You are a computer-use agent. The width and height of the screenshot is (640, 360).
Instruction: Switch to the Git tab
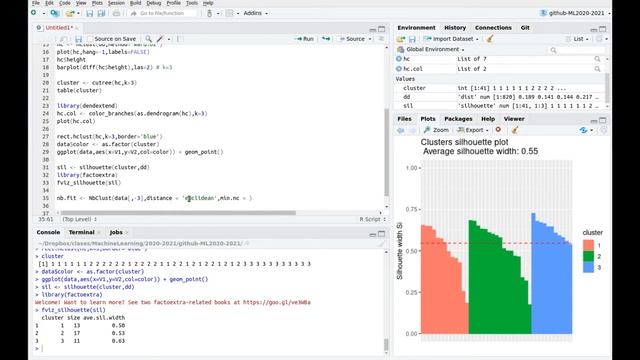(525, 27)
